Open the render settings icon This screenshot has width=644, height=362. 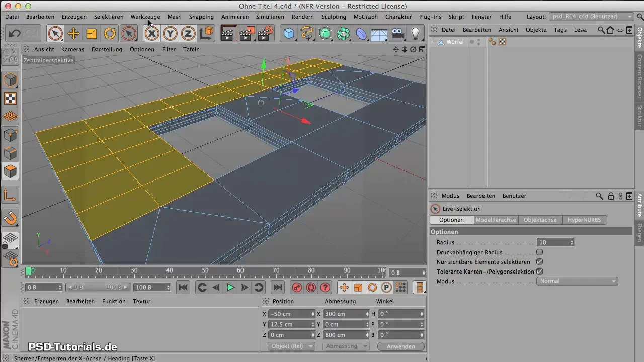tap(265, 34)
